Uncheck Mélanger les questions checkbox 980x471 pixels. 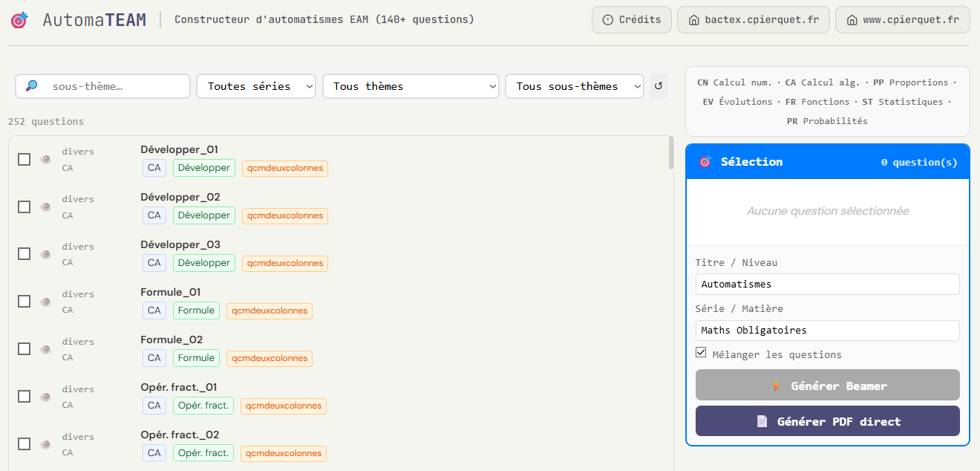click(x=701, y=353)
